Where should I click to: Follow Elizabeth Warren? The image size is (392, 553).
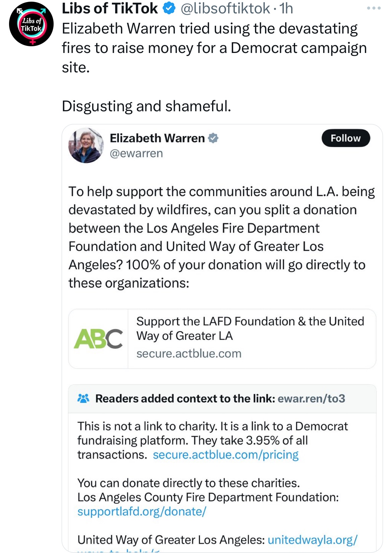[x=345, y=138]
